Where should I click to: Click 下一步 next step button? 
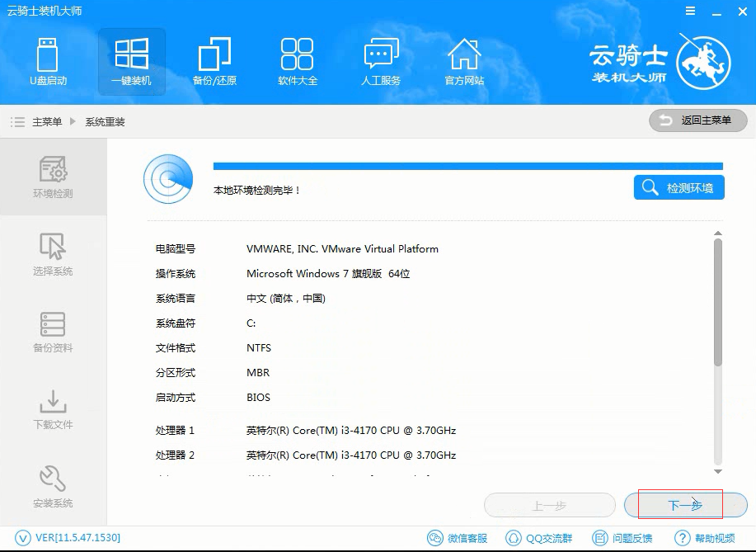tap(685, 505)
